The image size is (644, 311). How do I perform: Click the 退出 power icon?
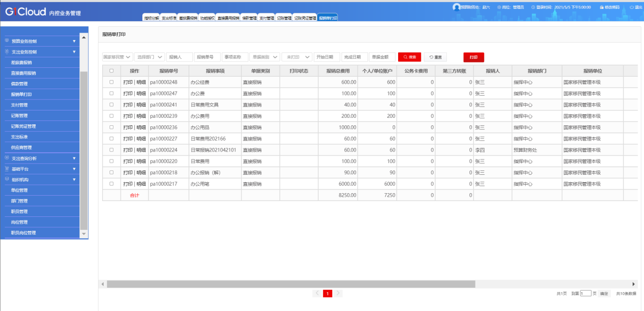point(632,7)
